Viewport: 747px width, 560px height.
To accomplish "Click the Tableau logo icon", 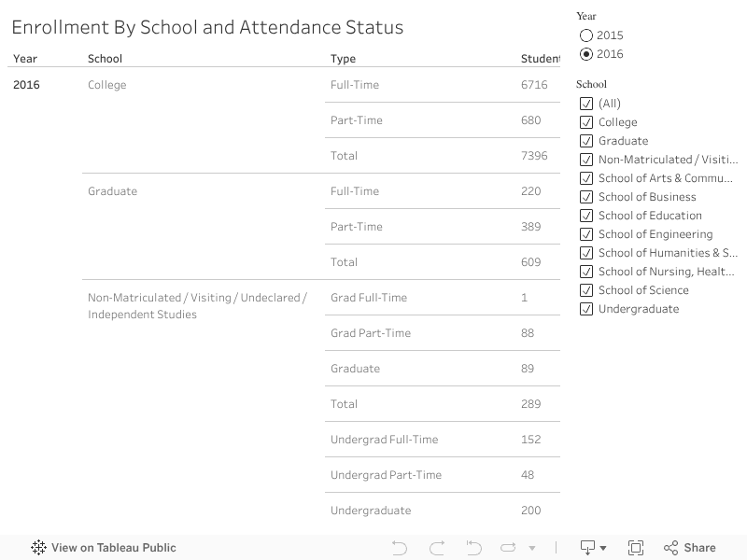I will coord(38,548).
